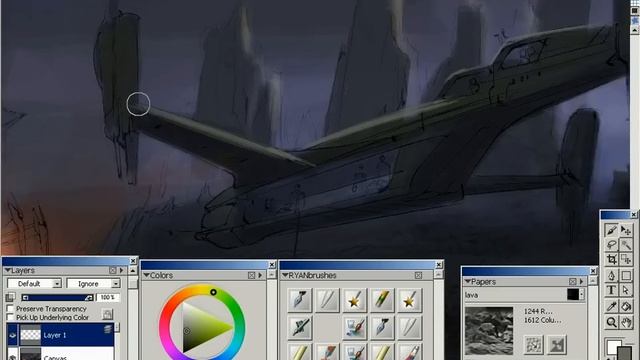The height and width of the screenshot is (360, 640).
Task: Click the right paper option icon under lava
Action: (557, 344)
